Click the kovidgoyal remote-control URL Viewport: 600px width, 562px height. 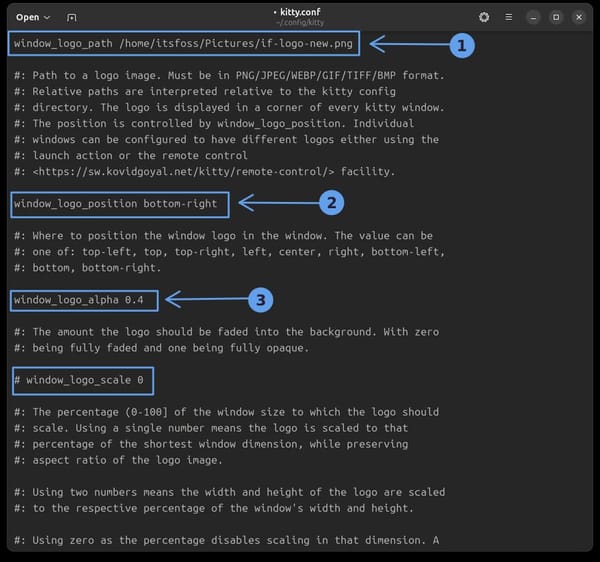coord(183,171)
